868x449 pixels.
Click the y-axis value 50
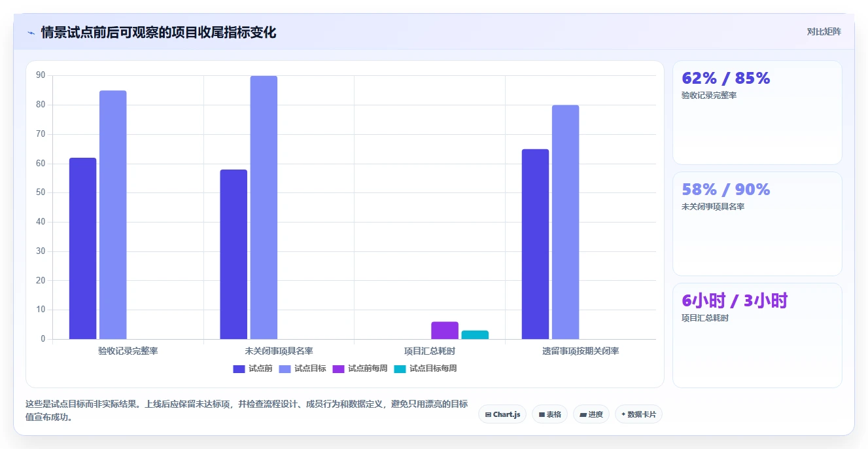(41, 192)
